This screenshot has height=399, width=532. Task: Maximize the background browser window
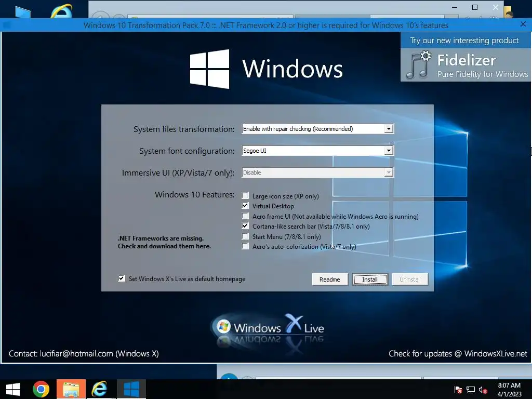(x=475, y=7)
